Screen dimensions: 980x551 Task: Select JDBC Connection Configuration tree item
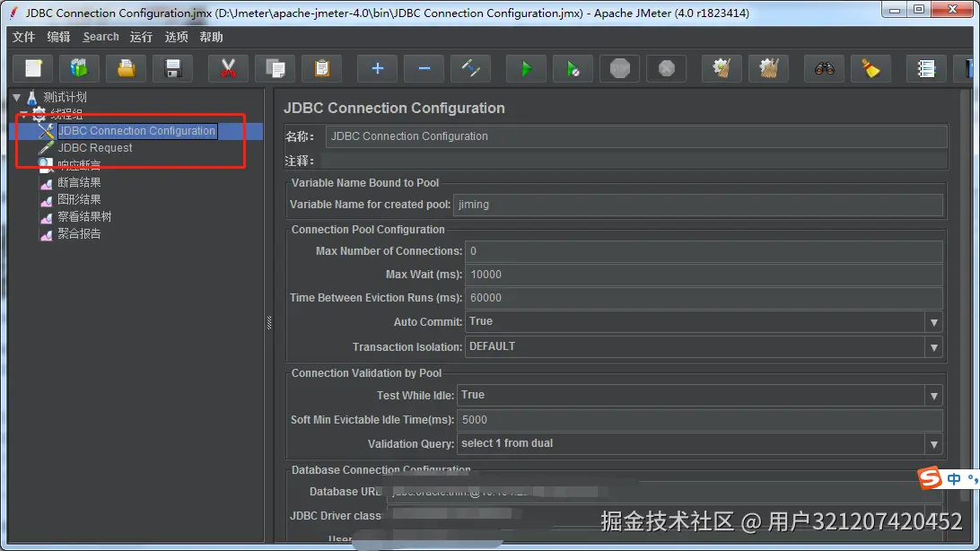tap(137, 130)
